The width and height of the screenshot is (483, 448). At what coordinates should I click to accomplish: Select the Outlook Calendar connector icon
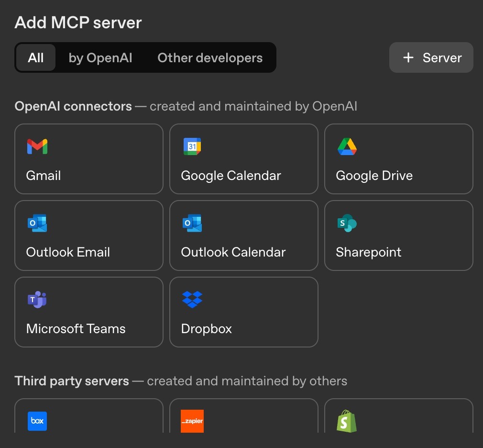tap(192, 223)
